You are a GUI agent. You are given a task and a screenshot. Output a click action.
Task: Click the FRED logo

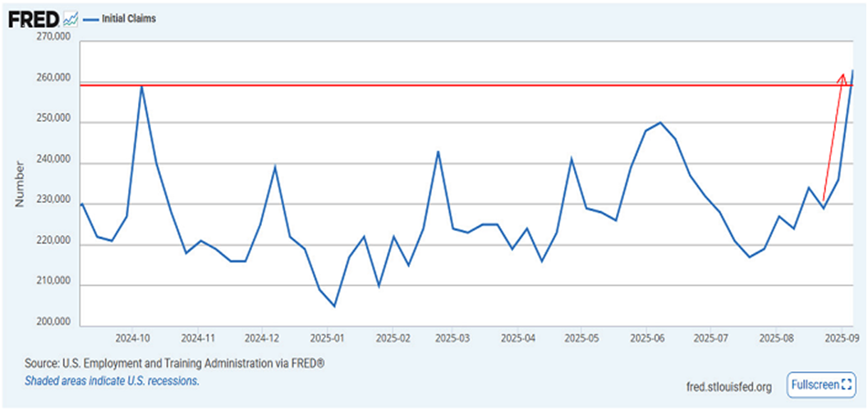pos(33,19)
